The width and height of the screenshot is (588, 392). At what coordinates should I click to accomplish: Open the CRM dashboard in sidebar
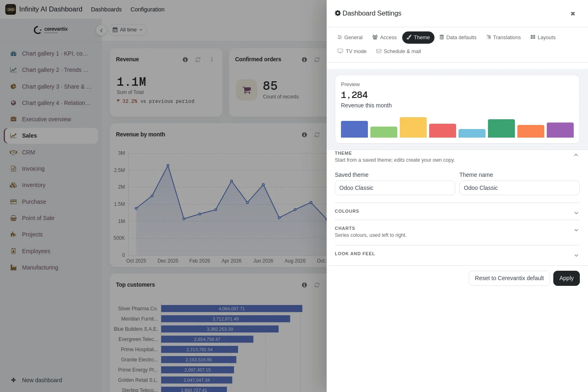click(51, 152)
